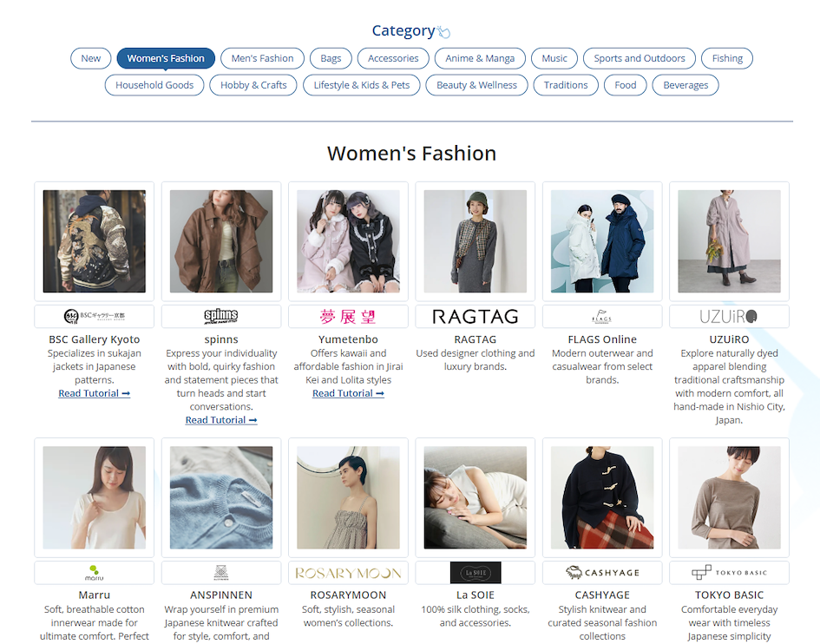Click the FLAGS Online shop name
This screenshot has height=644, width=820.
(602, 339)
